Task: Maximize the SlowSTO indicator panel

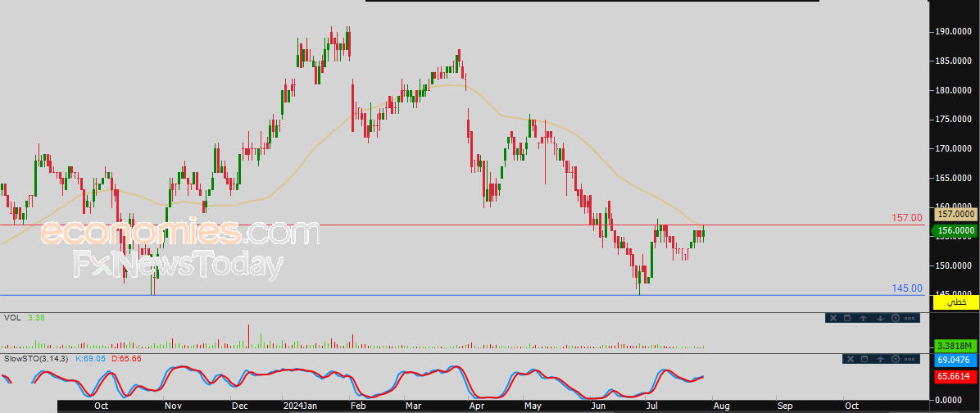Action: click(864, 359)
